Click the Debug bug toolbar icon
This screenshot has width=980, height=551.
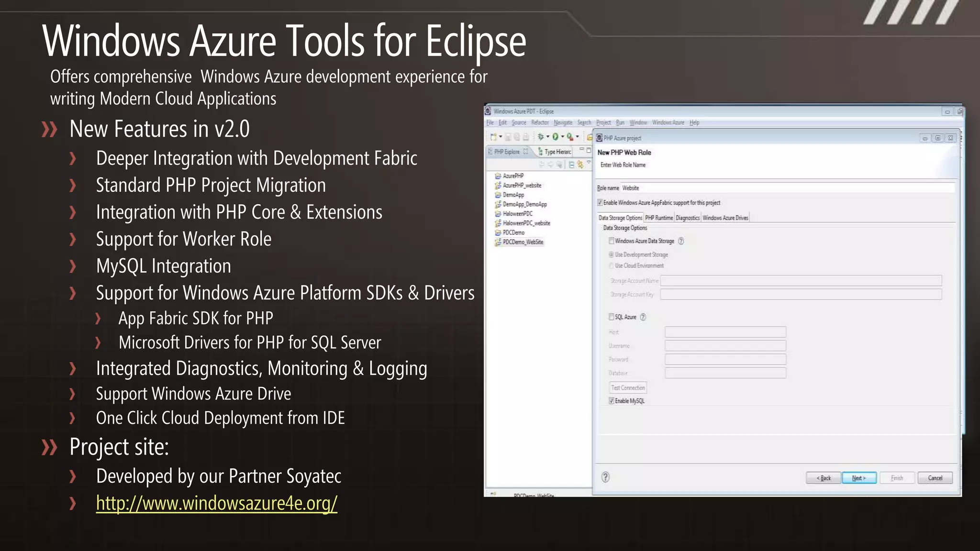[541, 137]
